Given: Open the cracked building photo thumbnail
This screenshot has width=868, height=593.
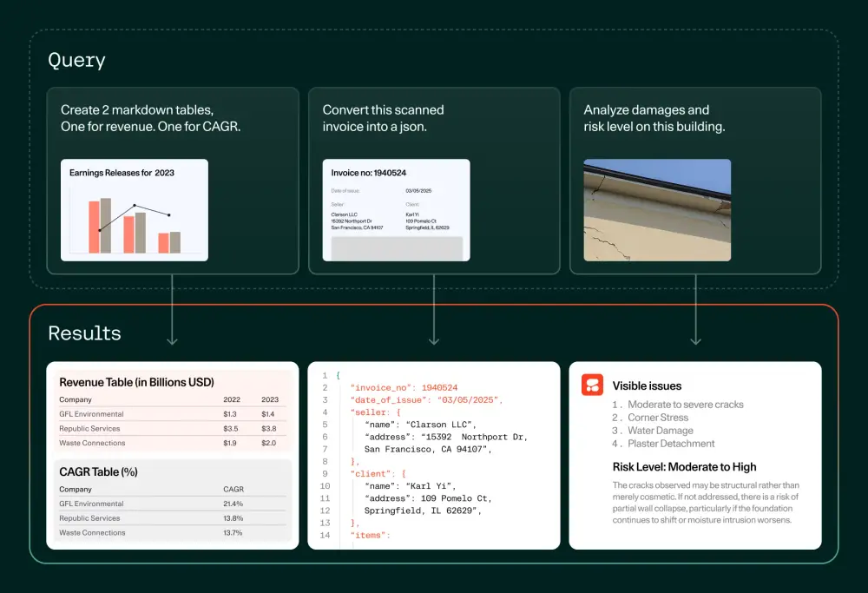Looking at the screenshot, I should [657, 209].
